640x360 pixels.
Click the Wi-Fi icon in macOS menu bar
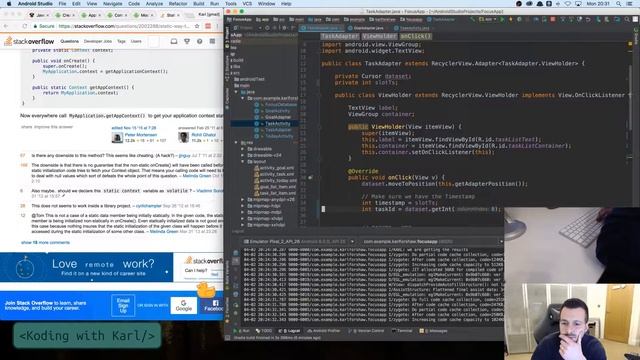pyautogui.click(x=568, y=4)
